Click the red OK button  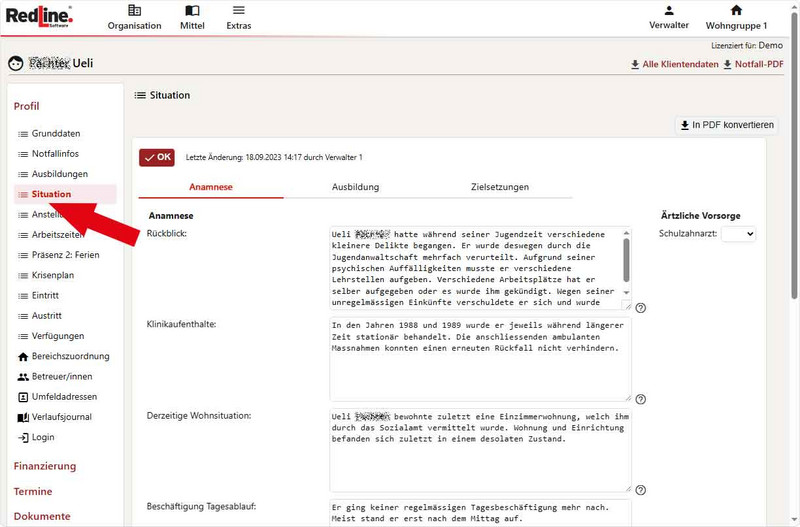pyautogui.click(x=157, y=157)
